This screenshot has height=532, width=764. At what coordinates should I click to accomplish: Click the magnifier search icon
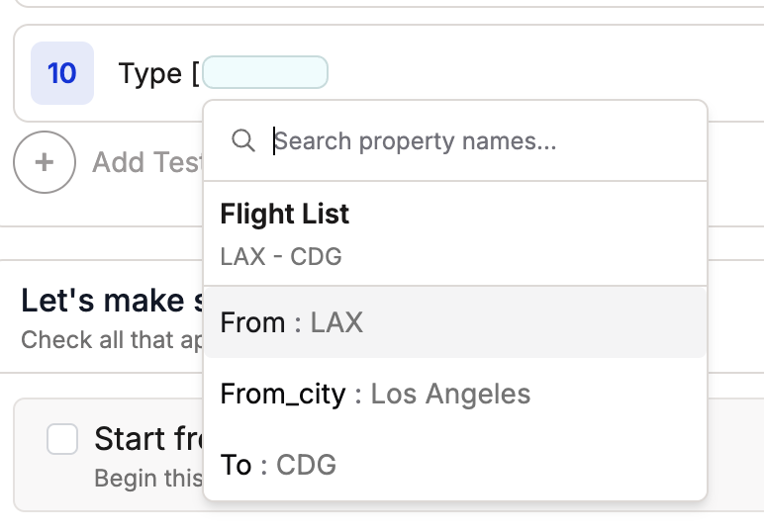(x=242, y=141)
